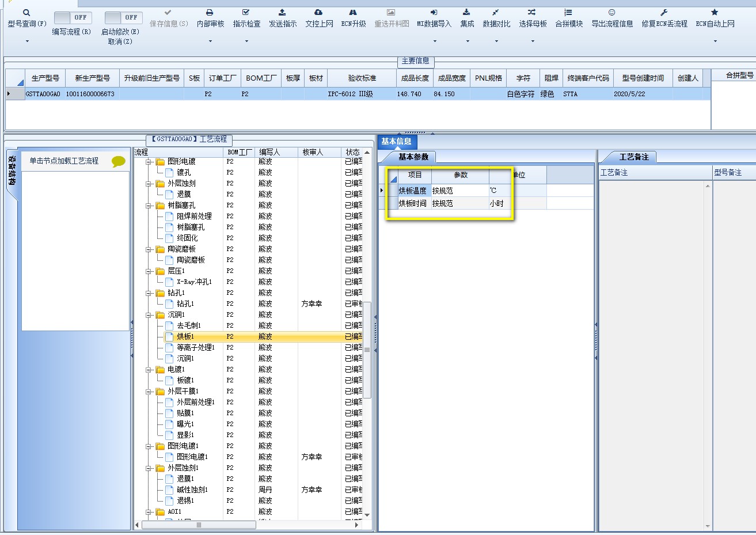Click the 修复ECN丢流程 wrench icon

(664, 12)
